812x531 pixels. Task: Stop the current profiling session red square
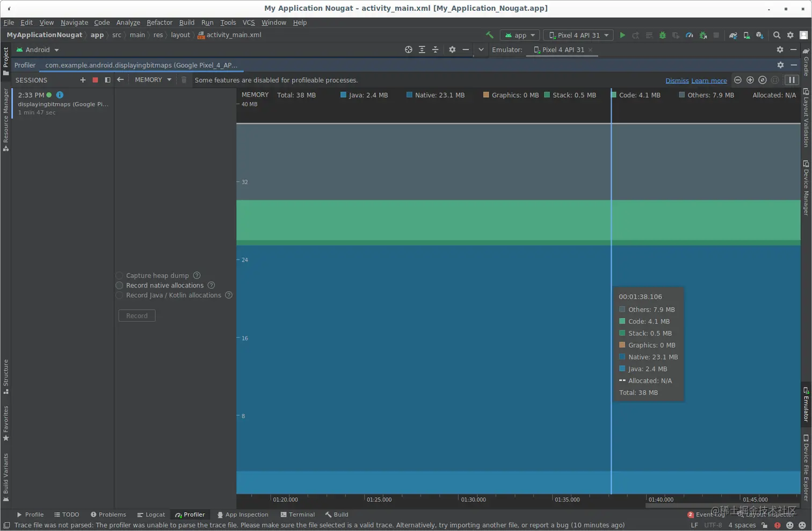(95, 80)
